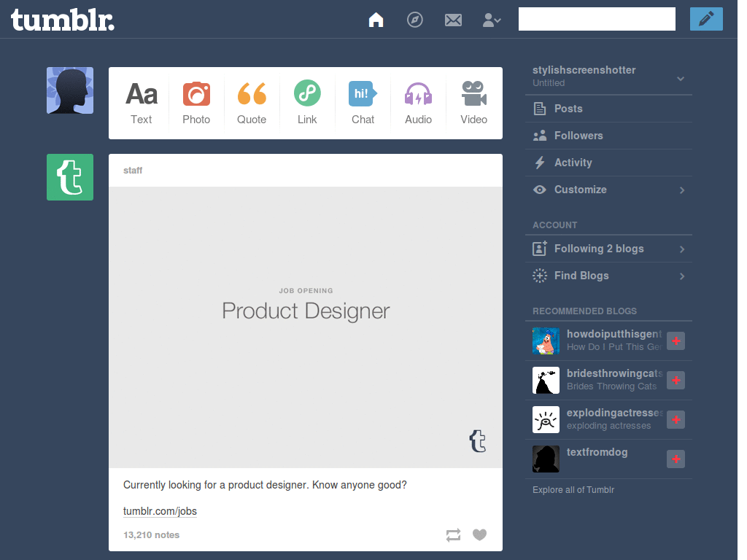The width and height of the screenshot is (747, 560).
Task: Open howdoiputthisgent blog avatar
Action: coord(546,341)
